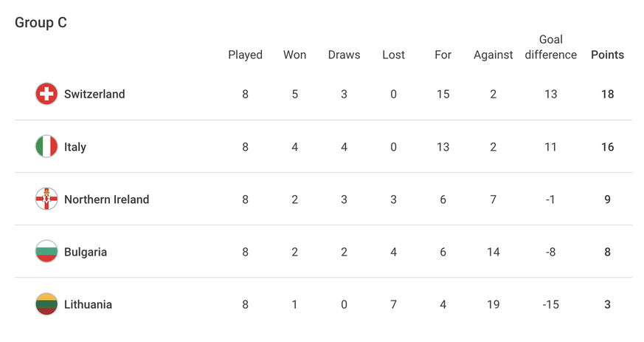
Task: Select the Lithuania team name
Action: 88,304
